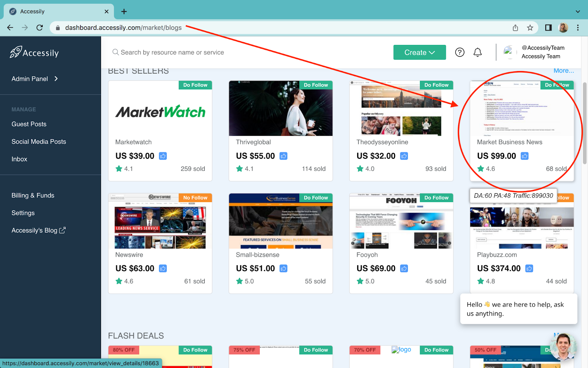
Task: Click the Newswire rating star
Action: click(119, 281)
